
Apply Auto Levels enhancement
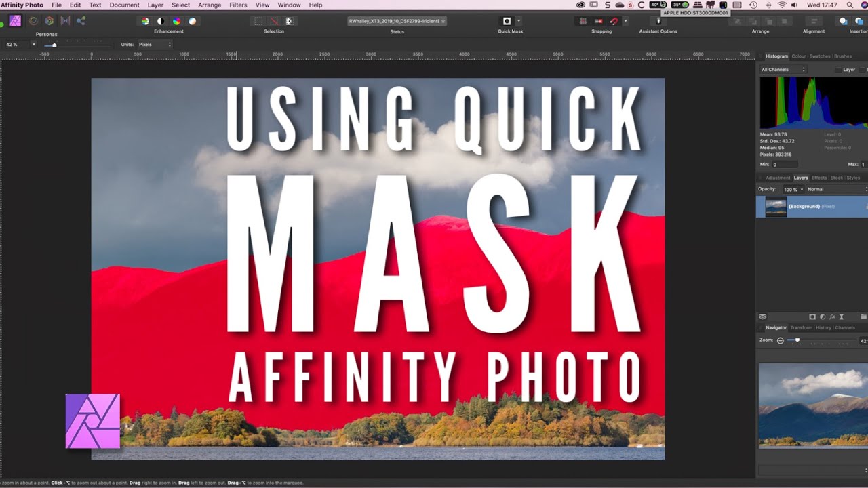coord(144,21)
